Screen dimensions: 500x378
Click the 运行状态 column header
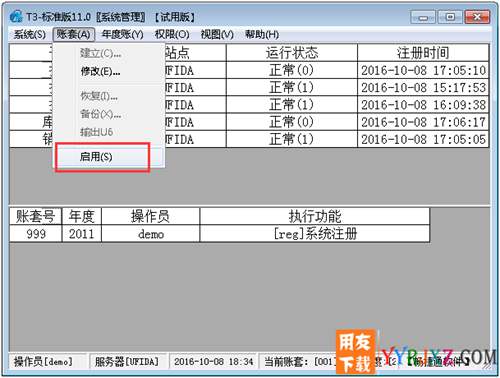click(x=292, y=53)
